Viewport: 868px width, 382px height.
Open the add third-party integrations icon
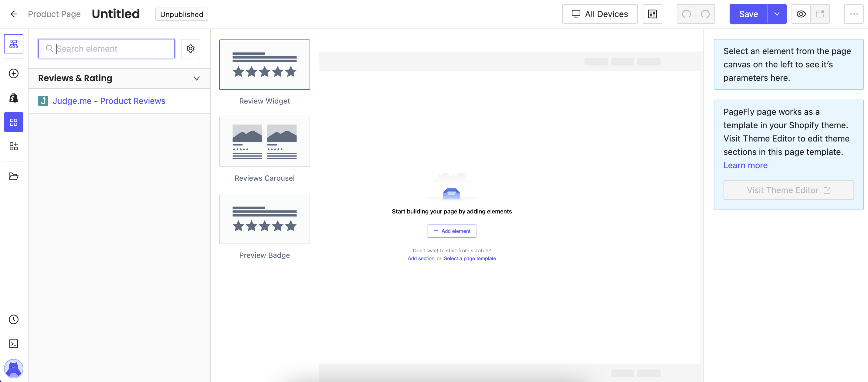(13, 146)
